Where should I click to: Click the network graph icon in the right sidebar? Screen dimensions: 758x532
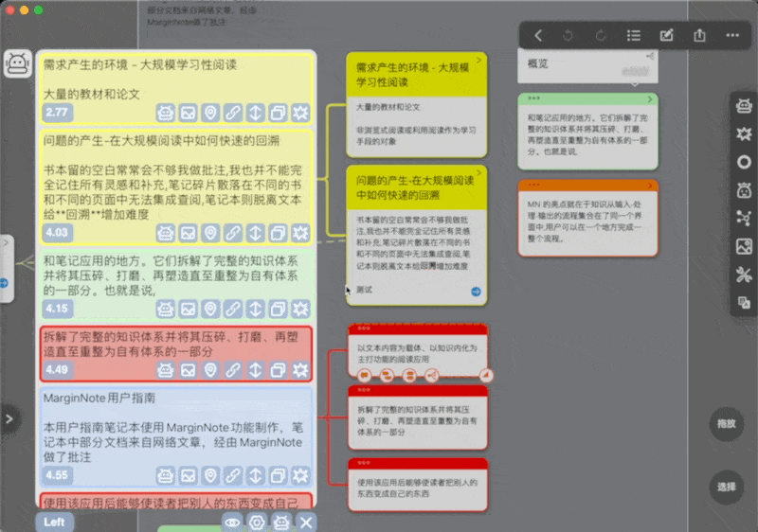point(744,219)
